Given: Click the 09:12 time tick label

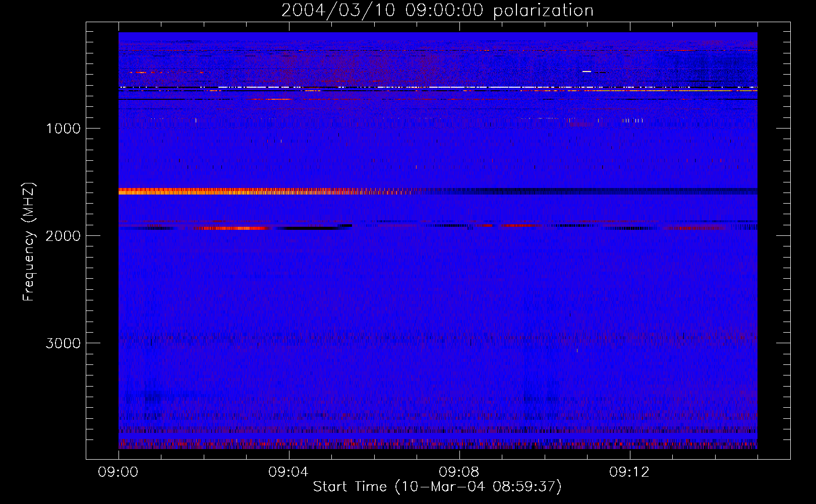Looking at the screenshot, I should pos(629,472).
